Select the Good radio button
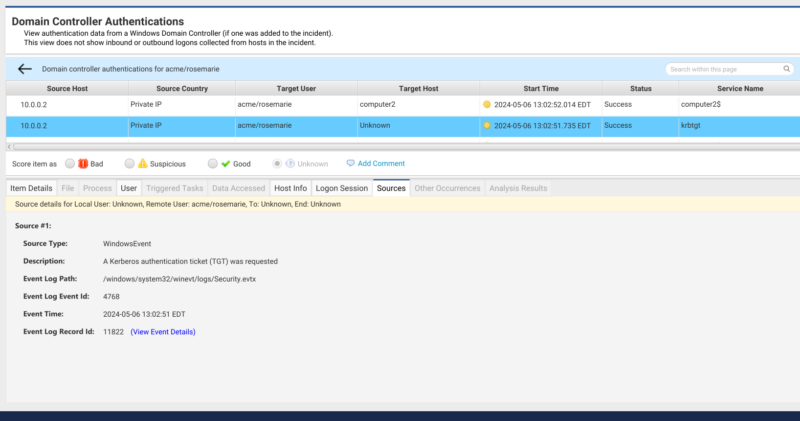The height and width of the screenshot is (421, 800). point(212,163)
